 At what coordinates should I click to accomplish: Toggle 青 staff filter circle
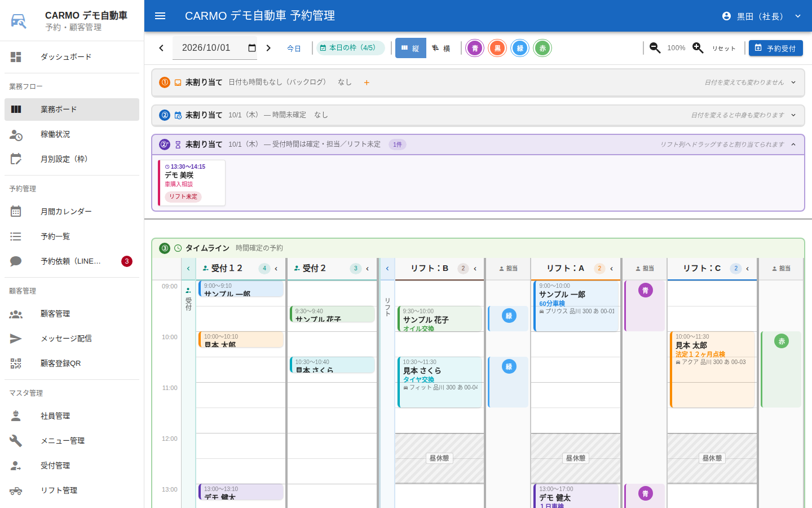(475, 48)
